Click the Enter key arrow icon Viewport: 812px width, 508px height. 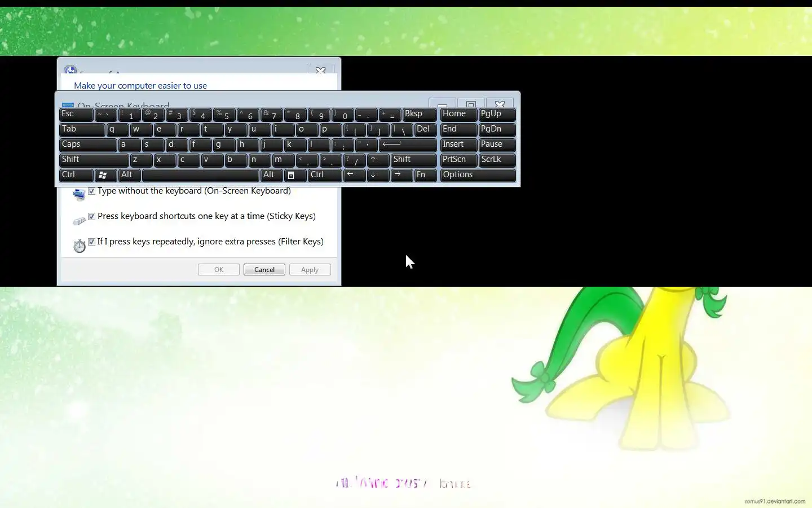[x=391, y=144]
